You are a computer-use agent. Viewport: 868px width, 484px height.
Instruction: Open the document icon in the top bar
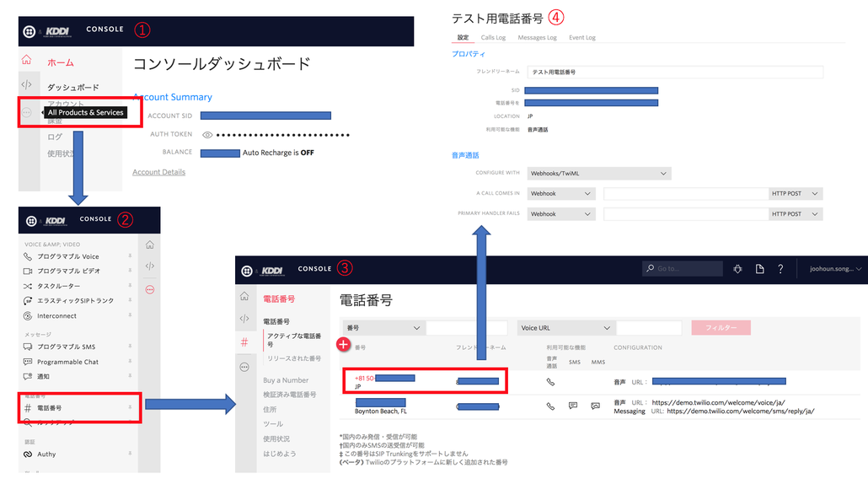tap(759, 269)
